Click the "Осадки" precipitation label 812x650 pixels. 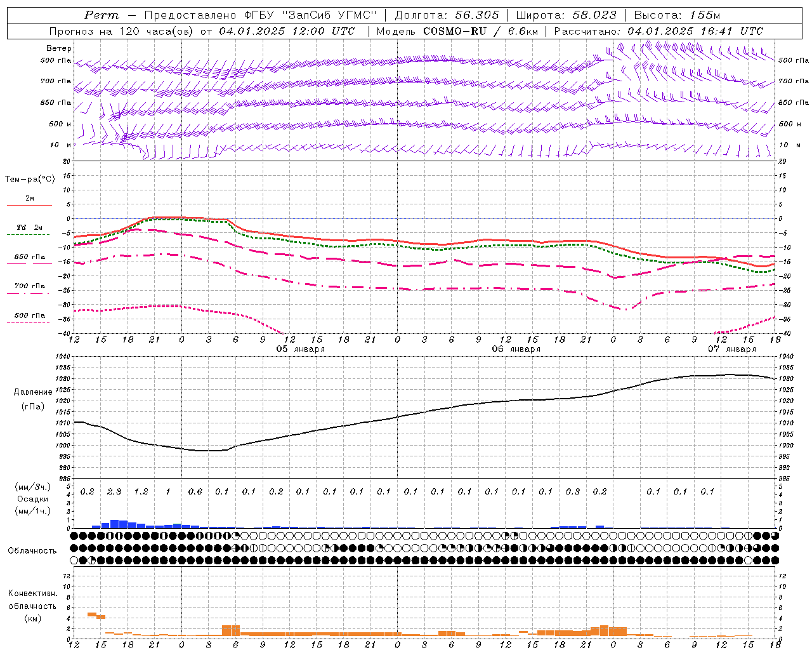point(33,499)
